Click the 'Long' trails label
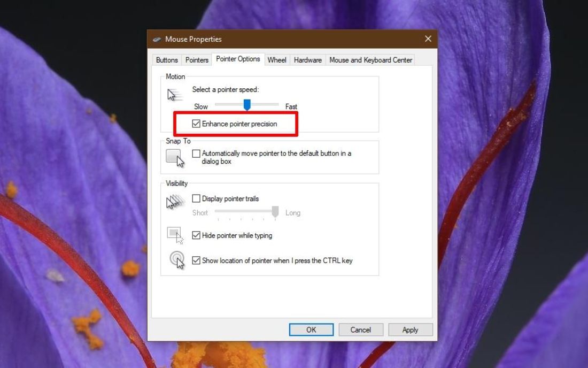This screenshot has width=588, height=368. (293, 213)
